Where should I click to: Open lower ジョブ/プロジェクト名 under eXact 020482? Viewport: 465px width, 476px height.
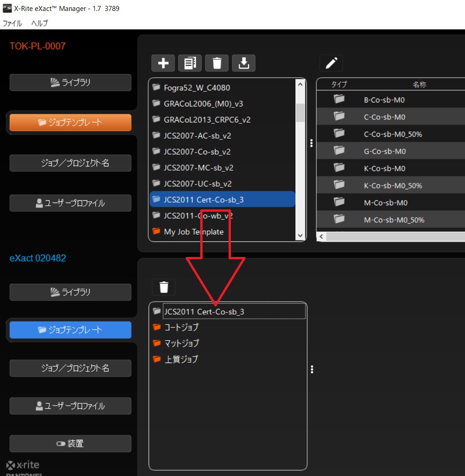(70, 368)
